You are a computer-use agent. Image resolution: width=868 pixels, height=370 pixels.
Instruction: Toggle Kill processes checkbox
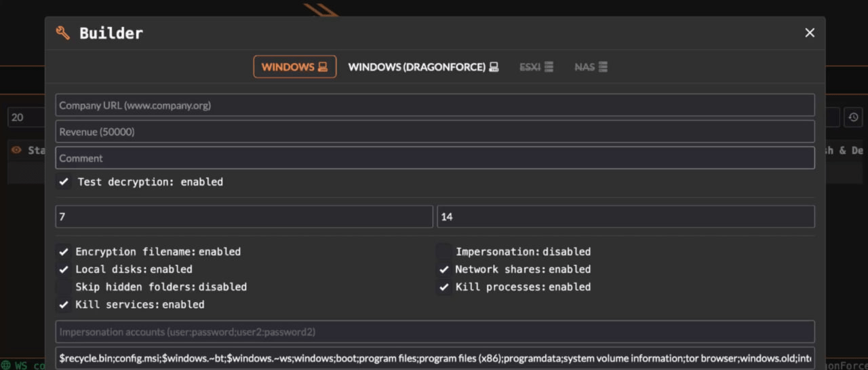pyautogui.click(x=443, y=286)
